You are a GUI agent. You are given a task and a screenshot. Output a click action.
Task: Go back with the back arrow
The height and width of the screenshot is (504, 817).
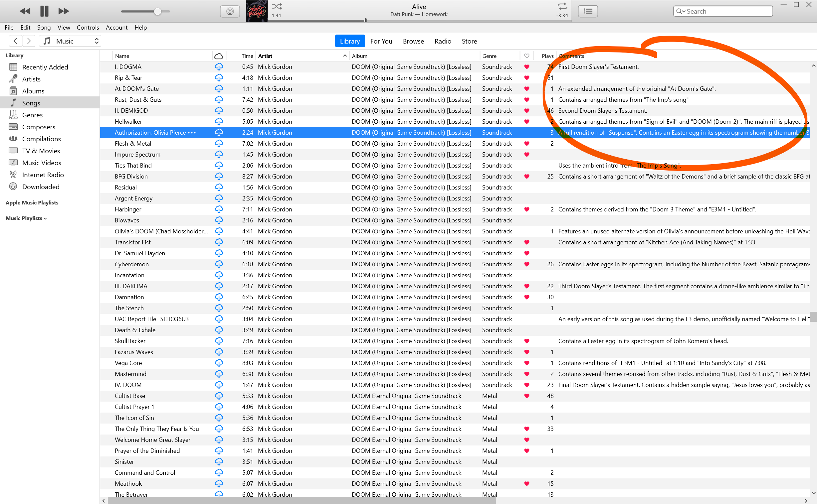tap(15, 41)
